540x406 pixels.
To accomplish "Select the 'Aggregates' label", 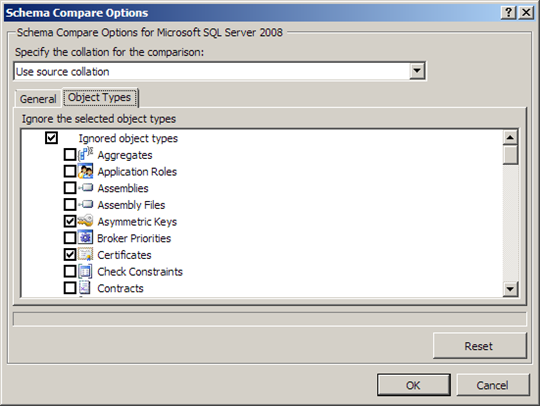I will 125,155.
